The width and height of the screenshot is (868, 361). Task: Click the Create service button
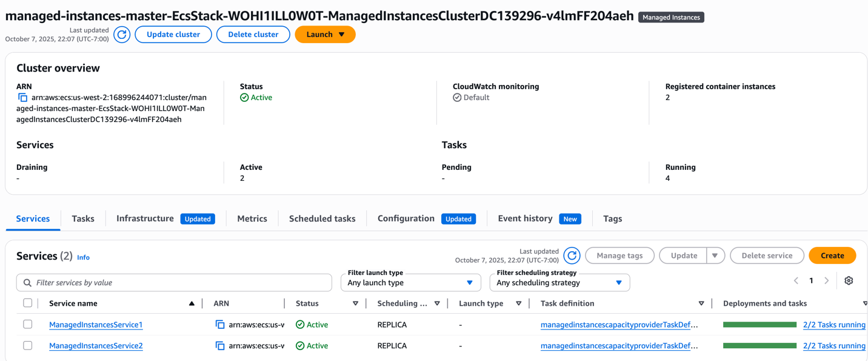(x=832, y=255)
